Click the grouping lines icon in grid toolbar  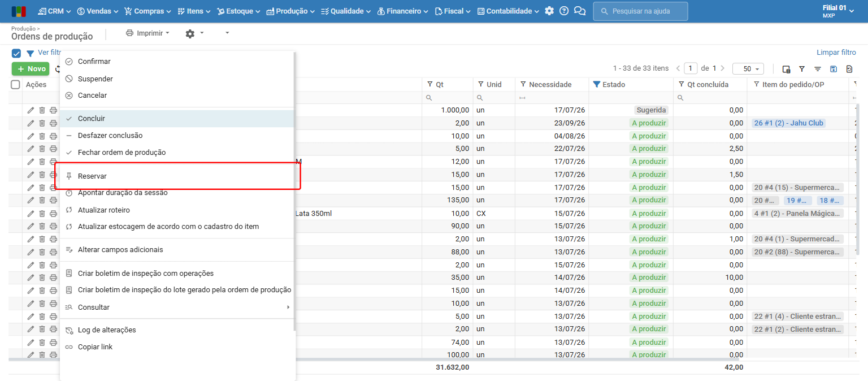coord(818,69)
